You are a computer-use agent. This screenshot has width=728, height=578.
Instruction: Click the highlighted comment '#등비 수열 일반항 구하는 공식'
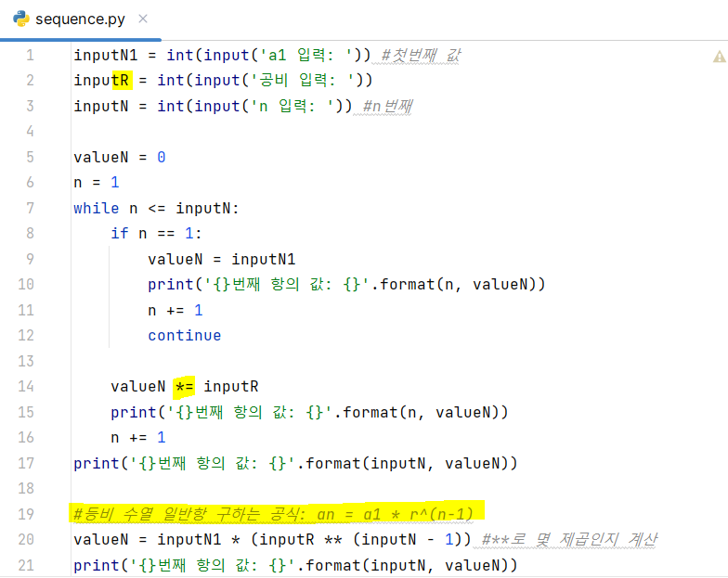click(x=189, y=514)
